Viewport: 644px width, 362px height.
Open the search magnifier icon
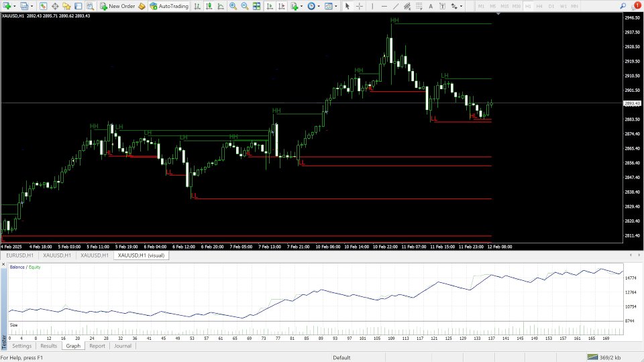pos(623,6)
